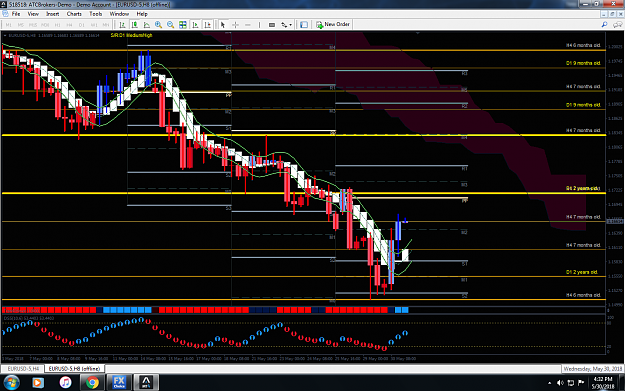Open Google Chrome from the taskbar
Viewport: 625px width, 391px height.
pyautogui.click(x=92, y=383)
